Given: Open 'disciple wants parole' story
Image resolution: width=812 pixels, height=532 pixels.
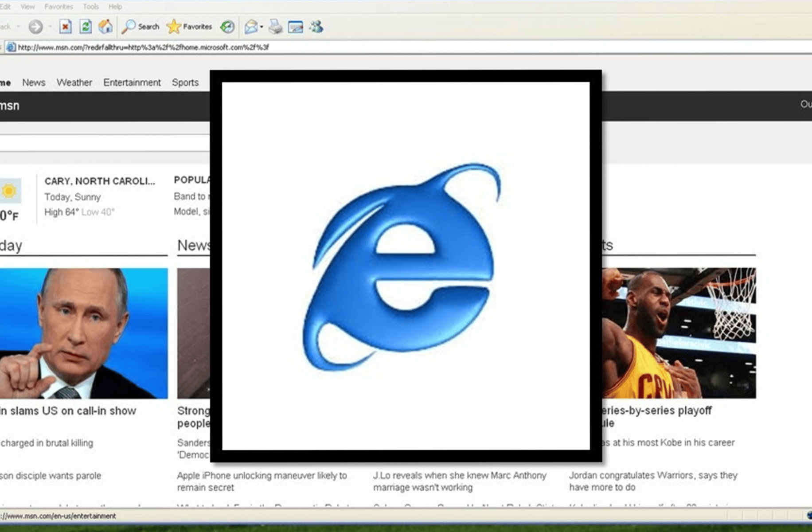Looking at the screenshot, I should click(x=51, y=476).
